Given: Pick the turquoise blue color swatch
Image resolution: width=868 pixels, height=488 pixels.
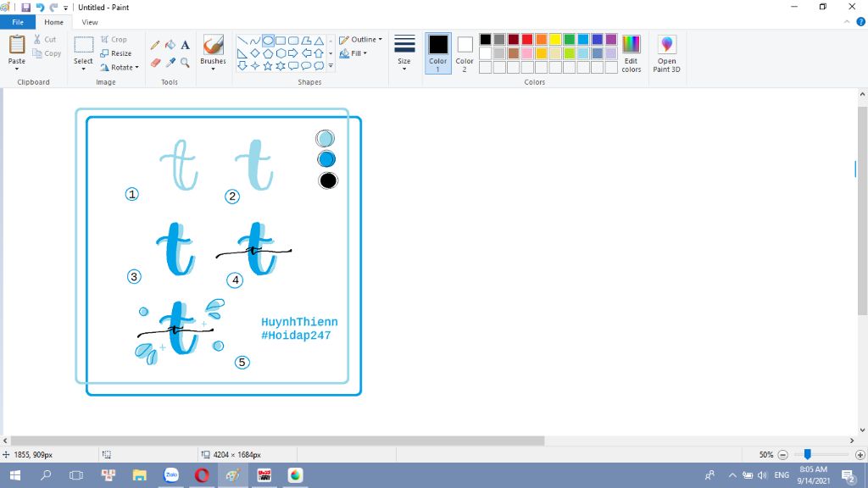Looking at the screenshot, I should coord(583,39).
